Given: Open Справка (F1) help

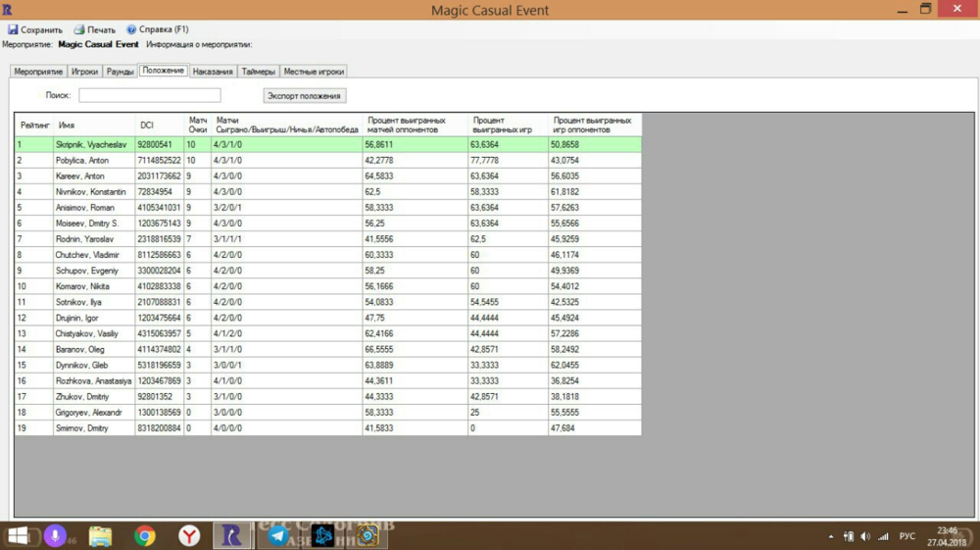Looking at the screenshot, I should (x=158, y=29).
